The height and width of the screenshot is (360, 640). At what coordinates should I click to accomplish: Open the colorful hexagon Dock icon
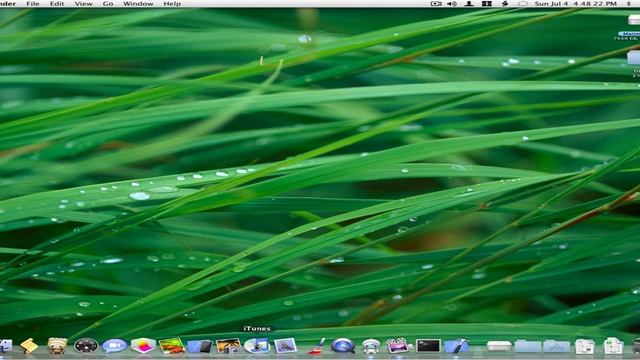(x=143, y=346)
